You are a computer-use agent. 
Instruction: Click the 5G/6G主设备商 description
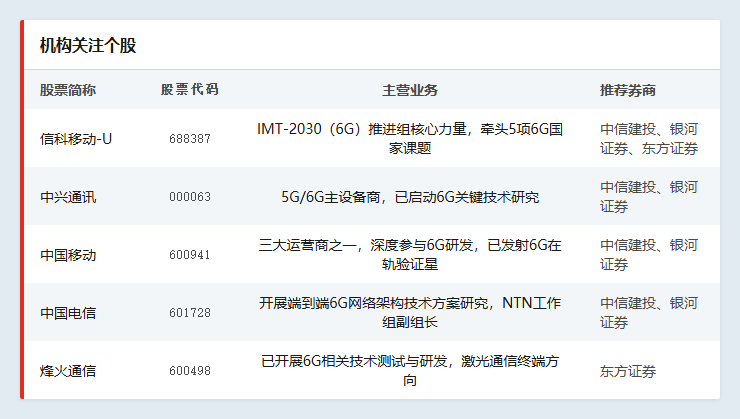[x=410, y=197]
